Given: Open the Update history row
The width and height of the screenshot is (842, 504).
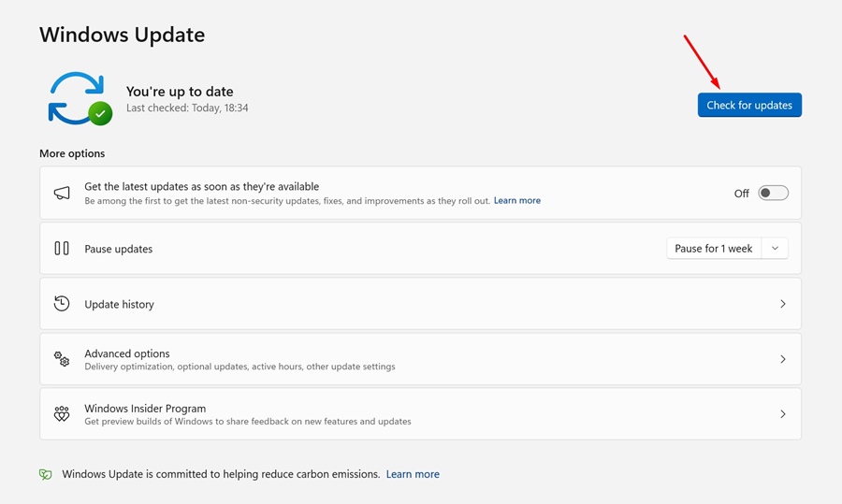Looking at the screenshot, I should pos(420,304).
